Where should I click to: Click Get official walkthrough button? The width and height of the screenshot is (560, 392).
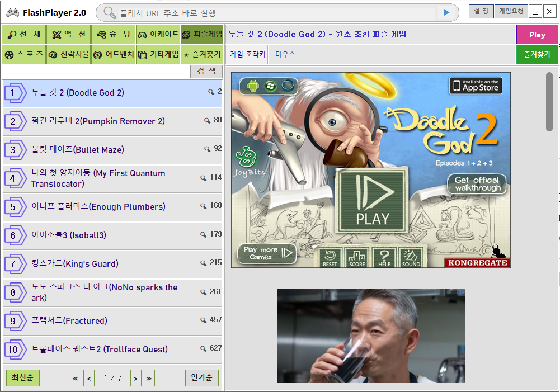click(477, 184)
